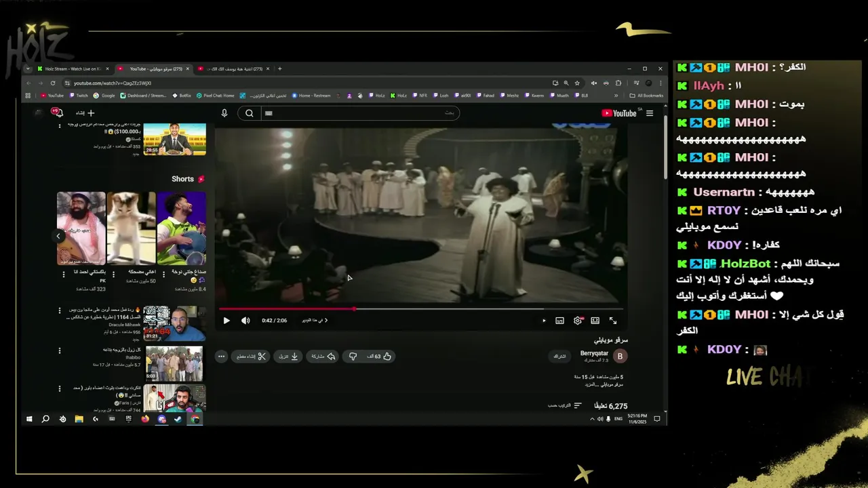Viewport: 868px width, 488px height.
Task: Show hidden system tray icons chevron
Action: [x=592, y=419]
